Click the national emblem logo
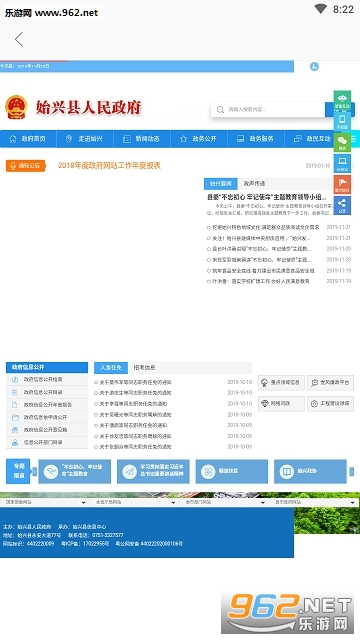 click(x=16, y=107)
